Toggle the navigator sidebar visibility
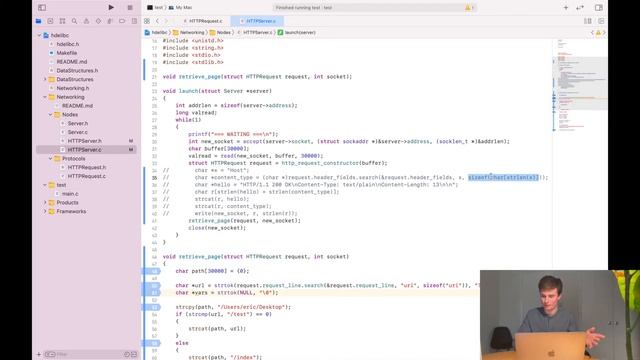 point(42,7)
